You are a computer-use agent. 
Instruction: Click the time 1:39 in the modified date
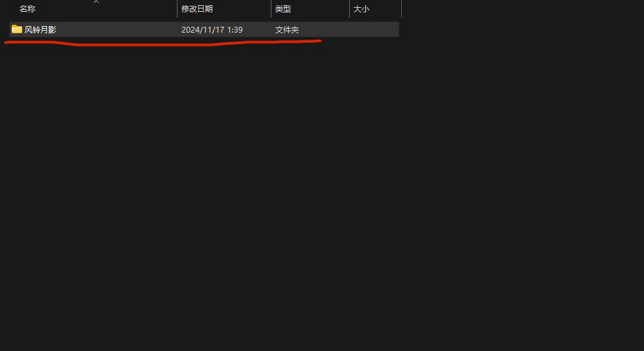235,29
